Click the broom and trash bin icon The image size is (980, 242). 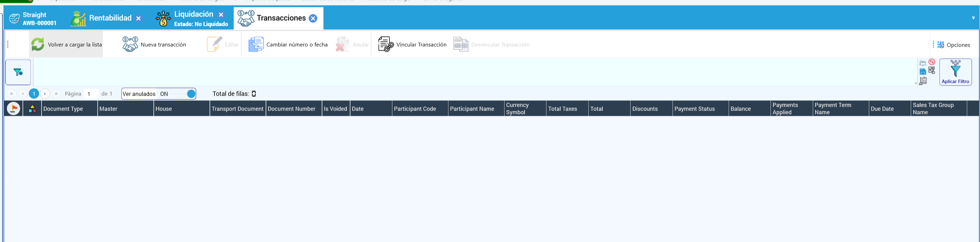pyautogui.click(x=923, y=81)
